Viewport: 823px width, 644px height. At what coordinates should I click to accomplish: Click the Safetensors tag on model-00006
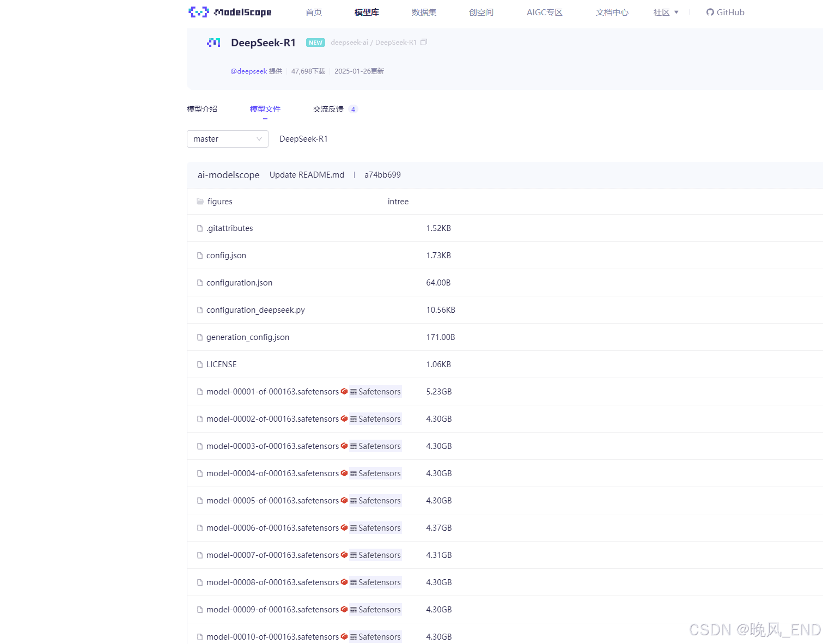(x=376, y=528)
